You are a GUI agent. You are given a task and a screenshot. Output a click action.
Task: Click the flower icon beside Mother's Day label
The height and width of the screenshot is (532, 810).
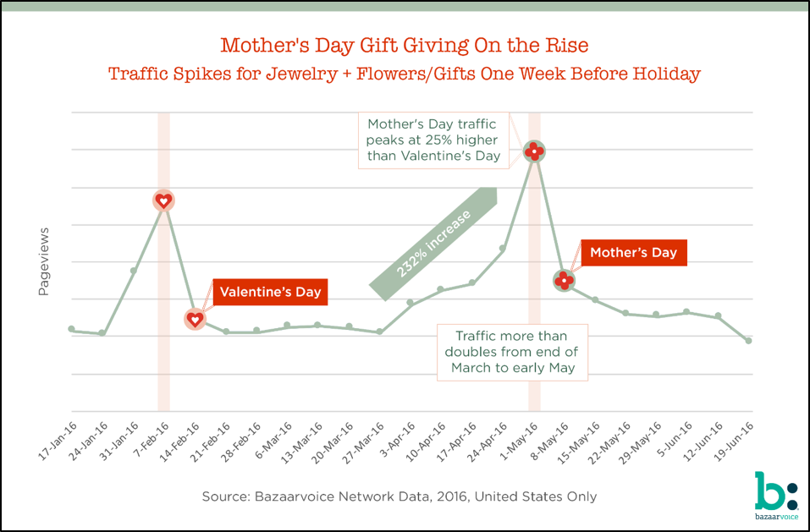[x=565, y=280]
